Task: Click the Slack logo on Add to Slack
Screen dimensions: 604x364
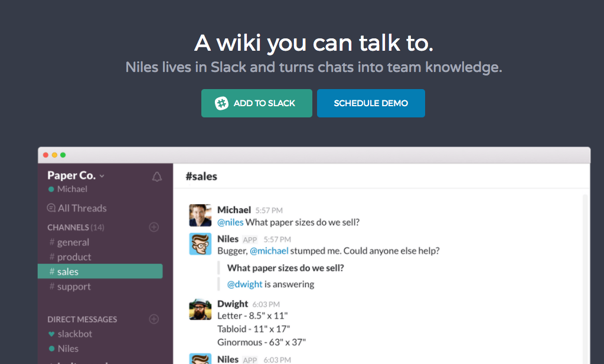Action: [x=221, y=103]
